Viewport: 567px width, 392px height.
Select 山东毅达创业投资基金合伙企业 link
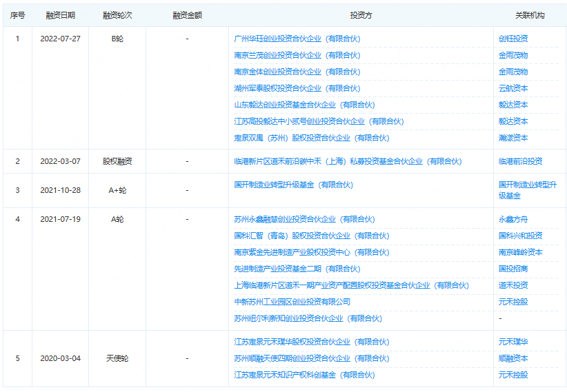click(x=304, y=105)
